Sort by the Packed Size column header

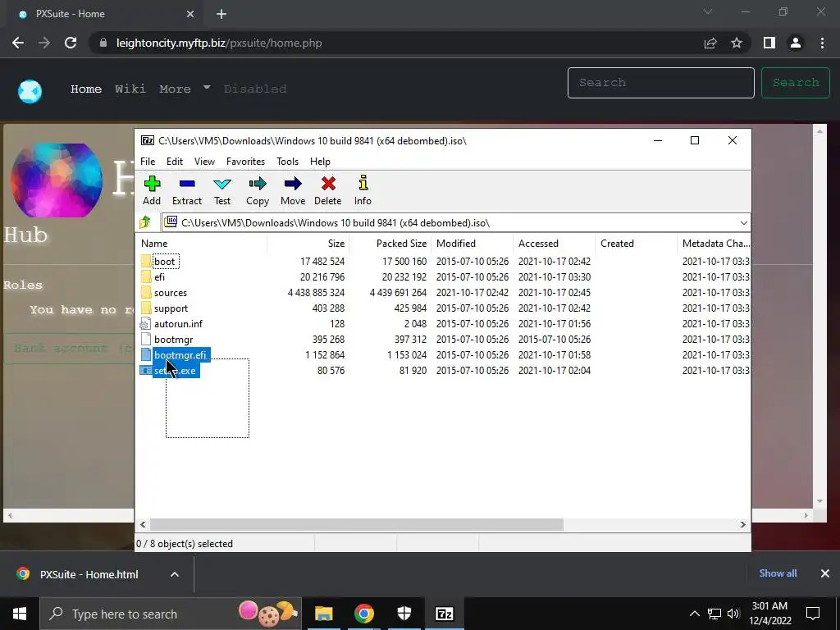coord(390,243)
